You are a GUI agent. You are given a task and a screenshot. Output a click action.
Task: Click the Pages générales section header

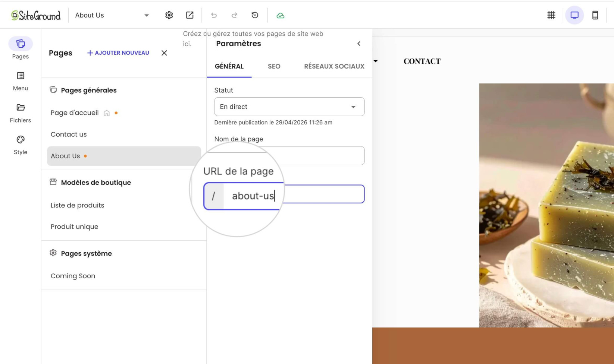[83, 90]
